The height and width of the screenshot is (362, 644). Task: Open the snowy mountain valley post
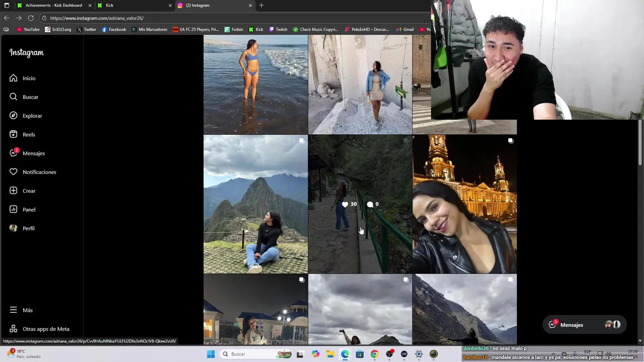(x=464, y=309)
